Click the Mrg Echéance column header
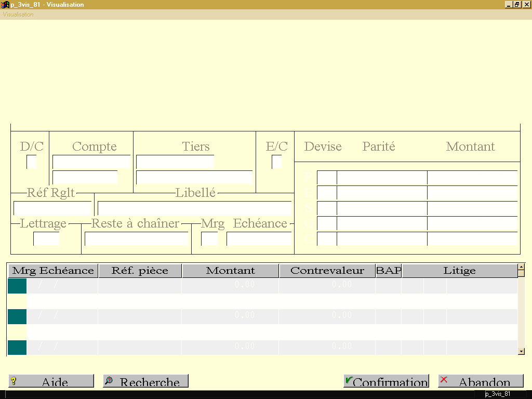Image resolution: width=532 pixels, height=399 pixels. point(53,271)
